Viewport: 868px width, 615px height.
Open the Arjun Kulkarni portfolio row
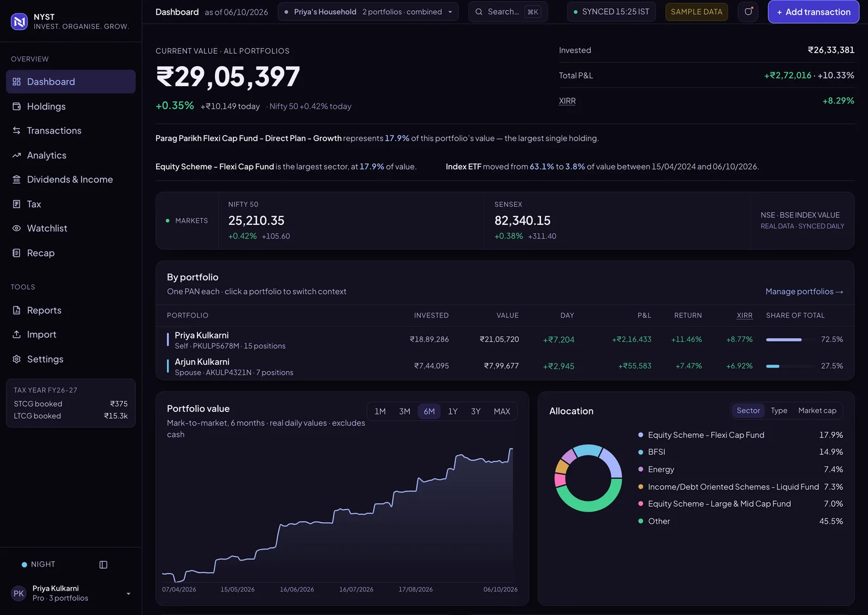tap(505, 366)
